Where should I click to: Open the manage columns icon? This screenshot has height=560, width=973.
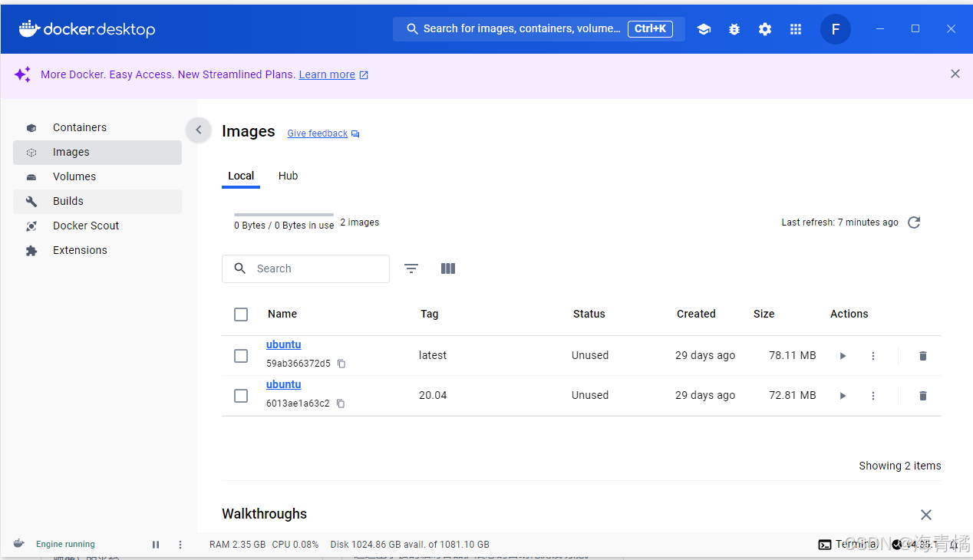[448, 268]
